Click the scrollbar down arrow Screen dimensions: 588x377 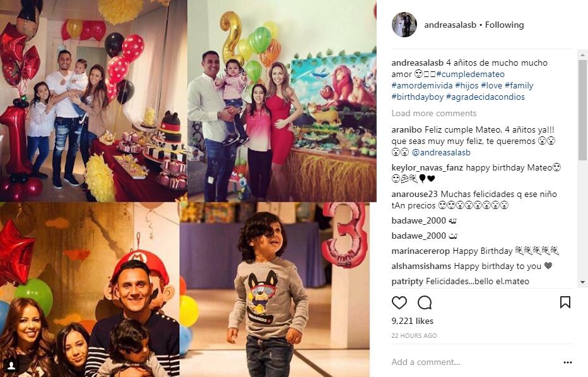(x=582, y=282)
